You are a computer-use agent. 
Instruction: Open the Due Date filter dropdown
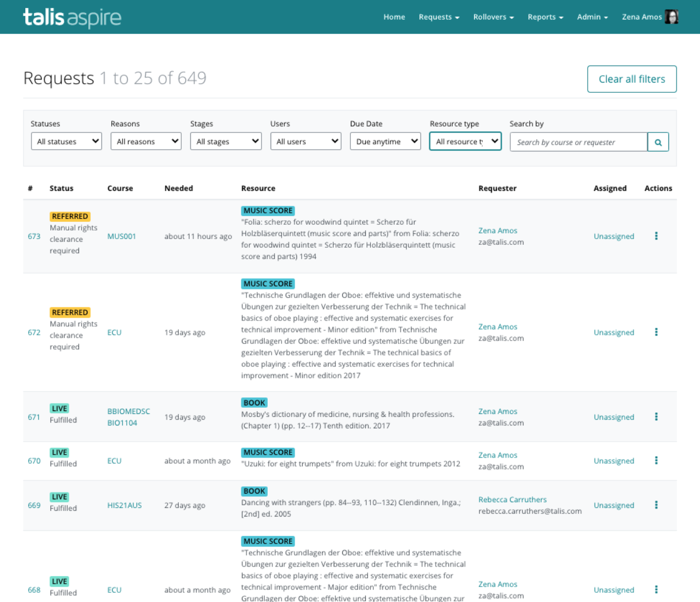click(x=386, y=142)
